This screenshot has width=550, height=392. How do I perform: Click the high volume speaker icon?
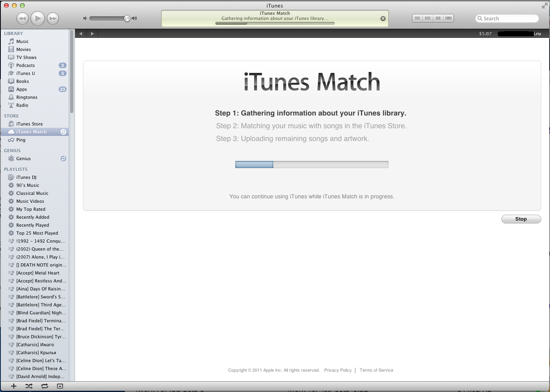(134, 18)
